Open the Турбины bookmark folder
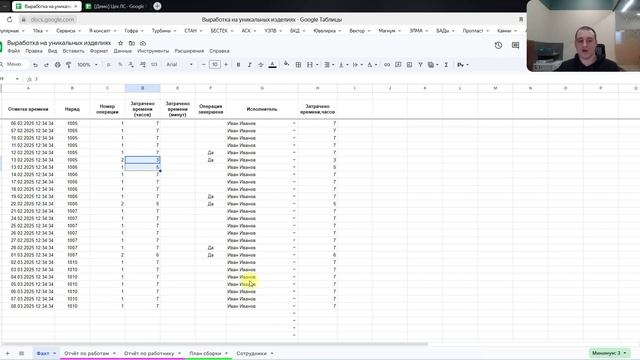The width and height of the screenshot is (640, 360). pos(164,31)
